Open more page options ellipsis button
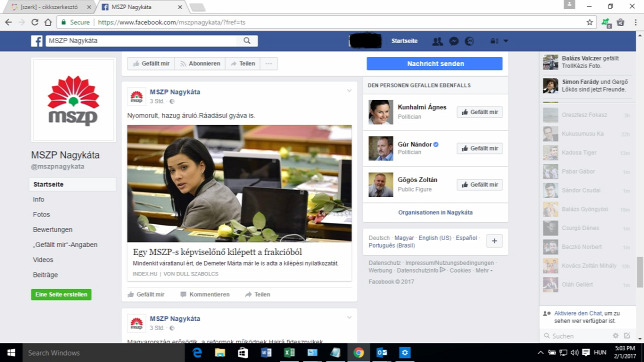 click(x=269, y=64)
